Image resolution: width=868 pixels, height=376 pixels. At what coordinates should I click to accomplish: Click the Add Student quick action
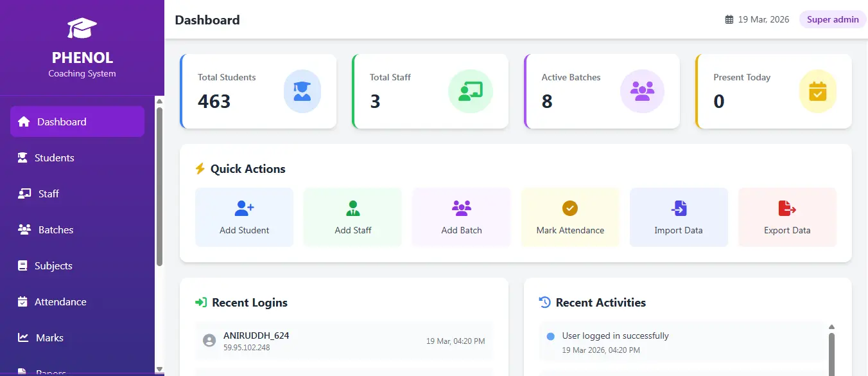pyautogui.click(x=244, y=217)
